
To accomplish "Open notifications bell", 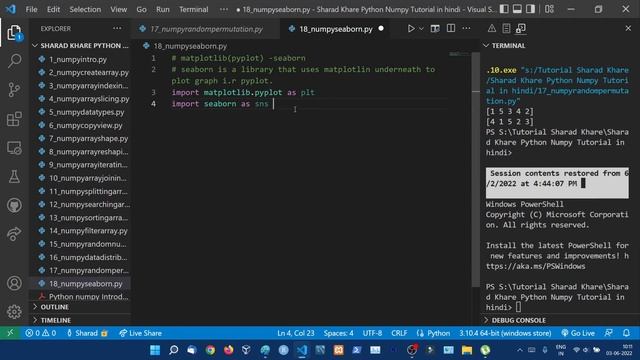I will click(626, 333).
